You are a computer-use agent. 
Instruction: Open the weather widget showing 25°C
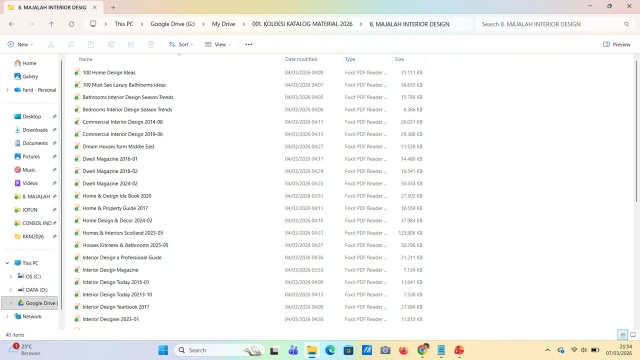pyautogui.click(x=25, y=349)
